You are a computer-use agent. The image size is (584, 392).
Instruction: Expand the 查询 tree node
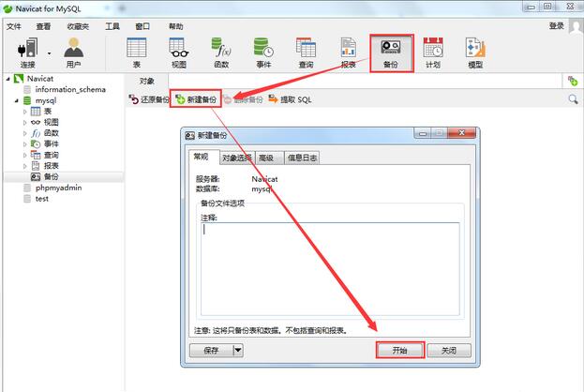[25, 155]
